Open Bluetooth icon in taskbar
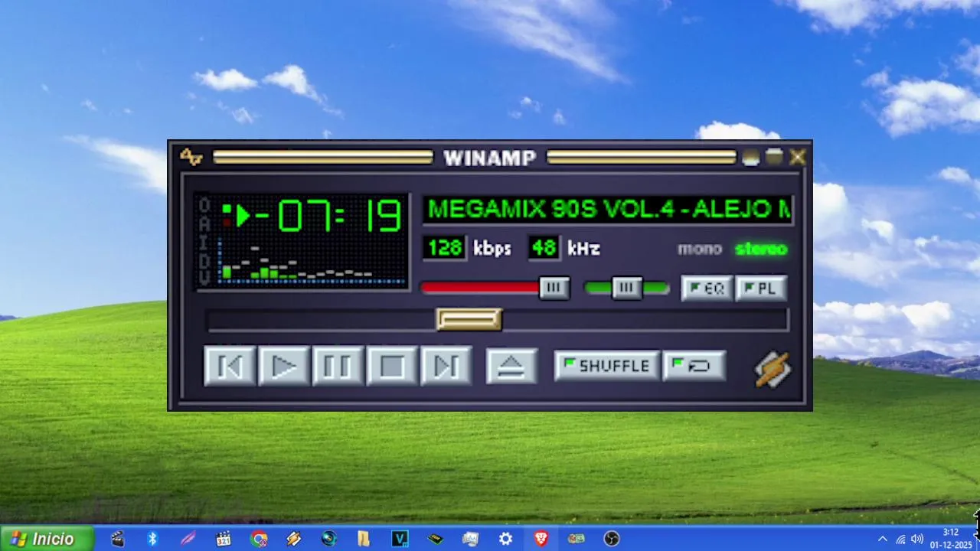The width and height of the screenshot is (980, 551). tap(152, 539)
